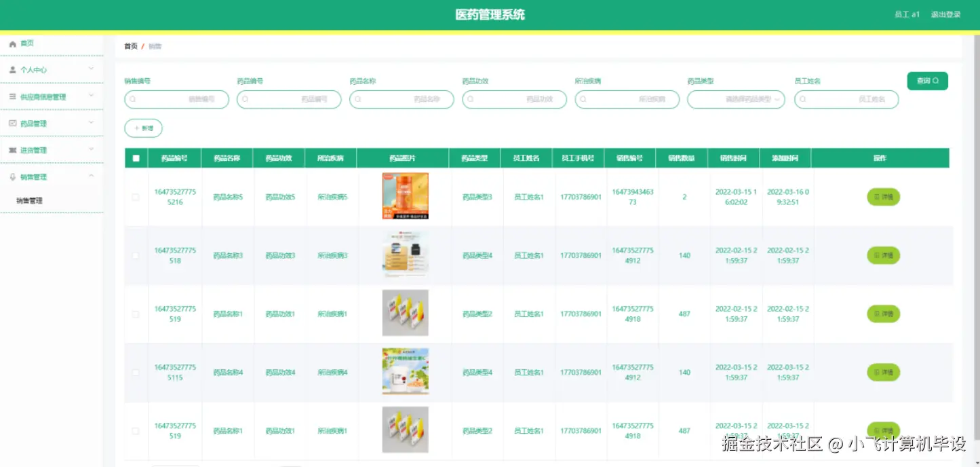Tick the select-all checkbox in table header
980x467 pixels.
tap(136, 158)
